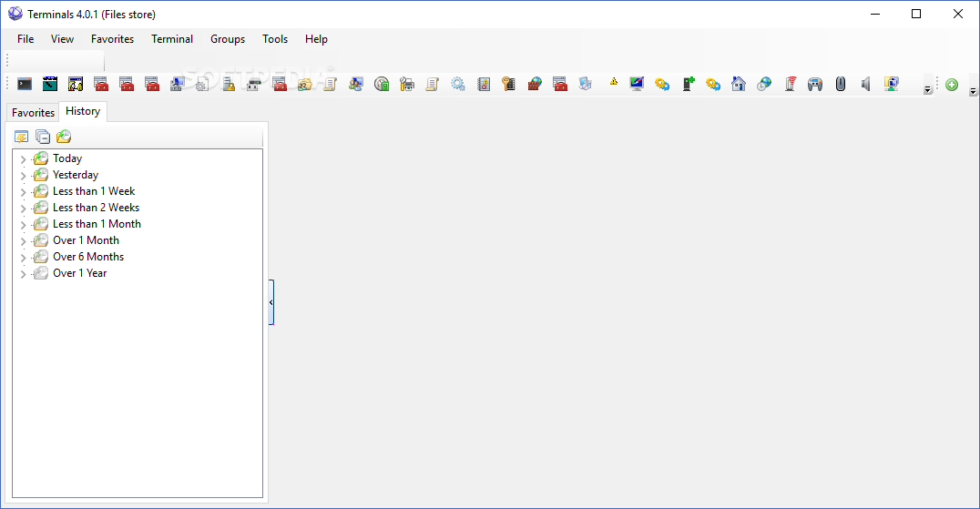This screenshot has height=509, width=980.
Task: Click the round gauge with green badge icon
Action: coord(382,84)
